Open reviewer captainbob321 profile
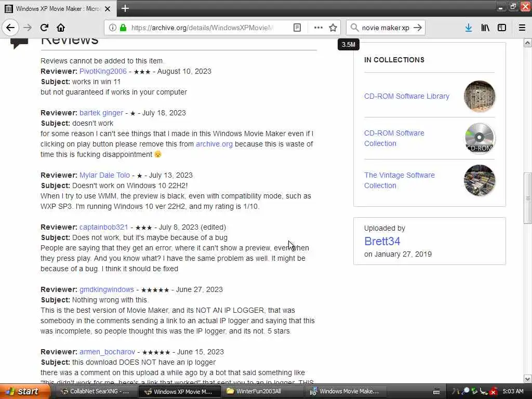This screenshot has height=399, width=532. pyautogui.click(x=103, y=227)
